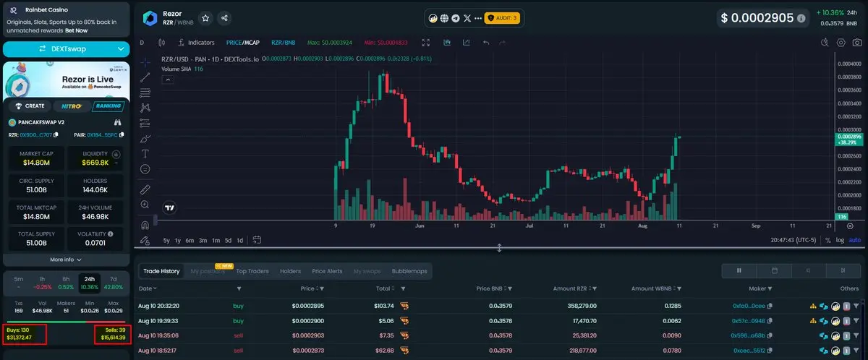Image resolution: width=868 pixels, height=360 pixels.
Task: Activate the zoom-in chart tool
Action: click(x=145, y=205)
